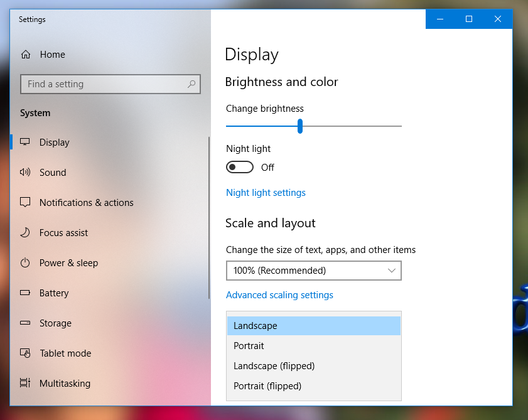Select Display label in sidebar

pyautogui.click(x=54, y=143)
